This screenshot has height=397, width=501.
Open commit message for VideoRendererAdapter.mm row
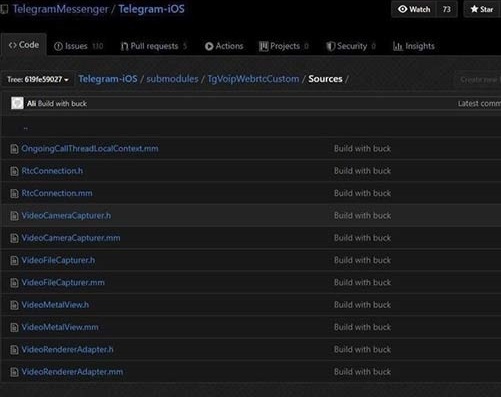362,372
